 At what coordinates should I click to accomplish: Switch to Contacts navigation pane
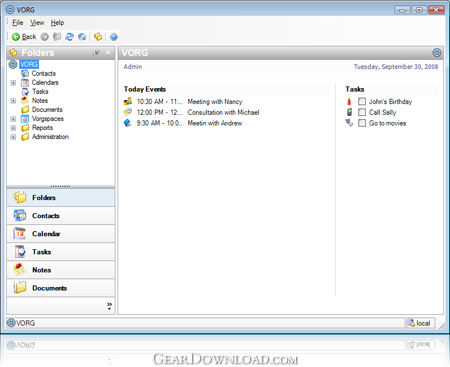[61, 216]
